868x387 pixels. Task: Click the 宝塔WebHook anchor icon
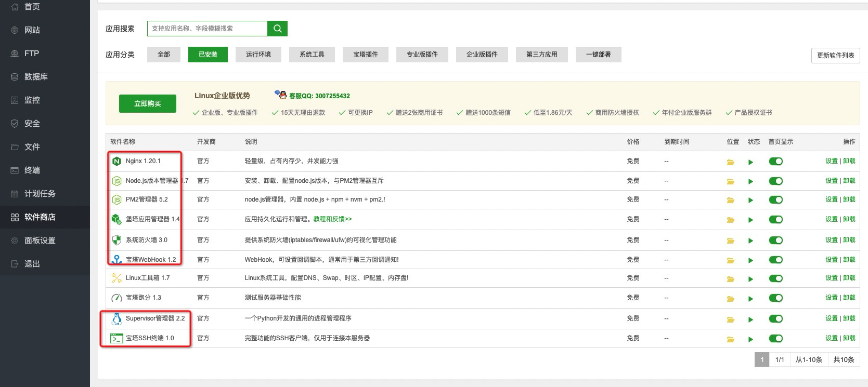[x=116, y=259]
